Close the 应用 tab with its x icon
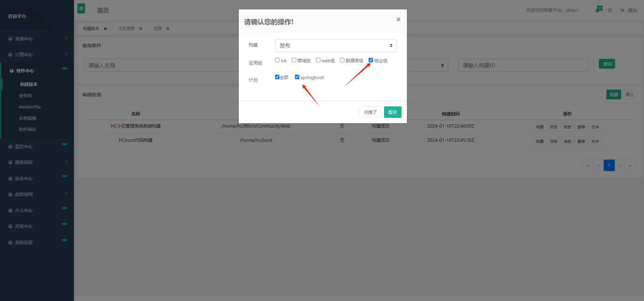 (168, 29)
